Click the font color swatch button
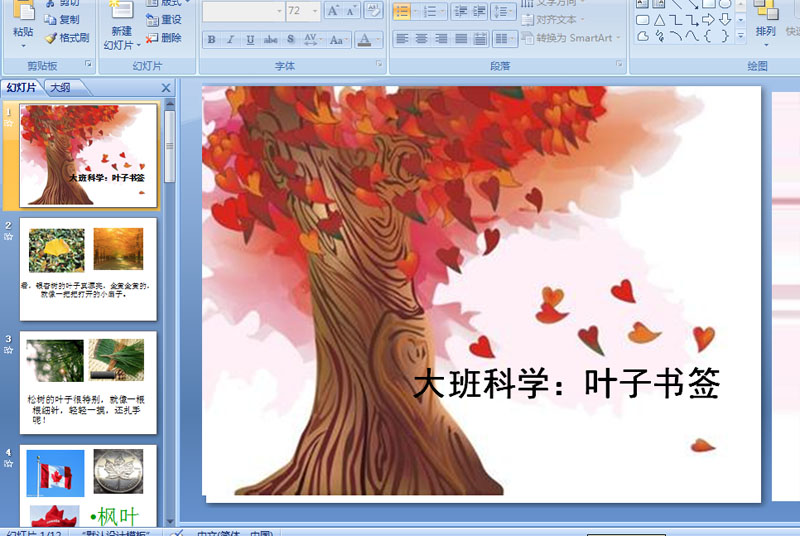The width and height of the screenshot is (800, 536). [x=364, y=40]
